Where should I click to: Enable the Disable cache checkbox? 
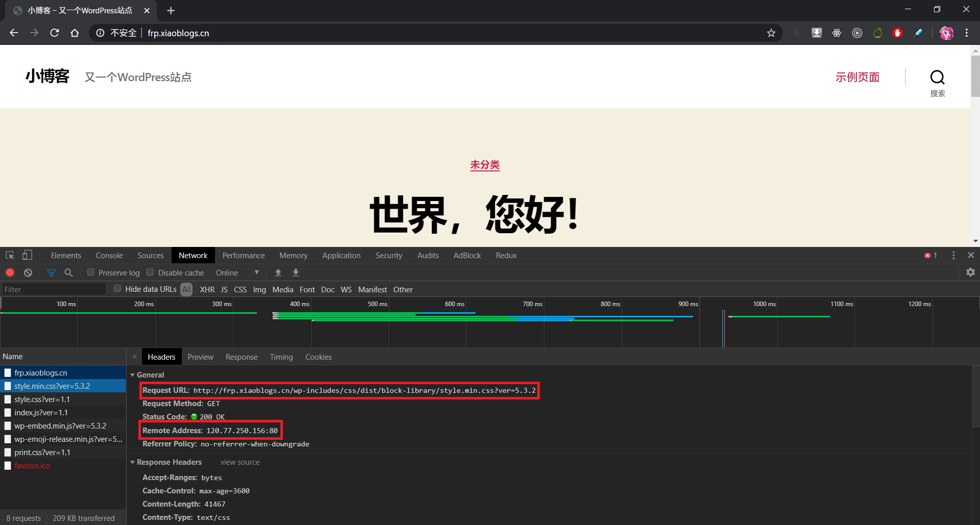click(150, 272)
